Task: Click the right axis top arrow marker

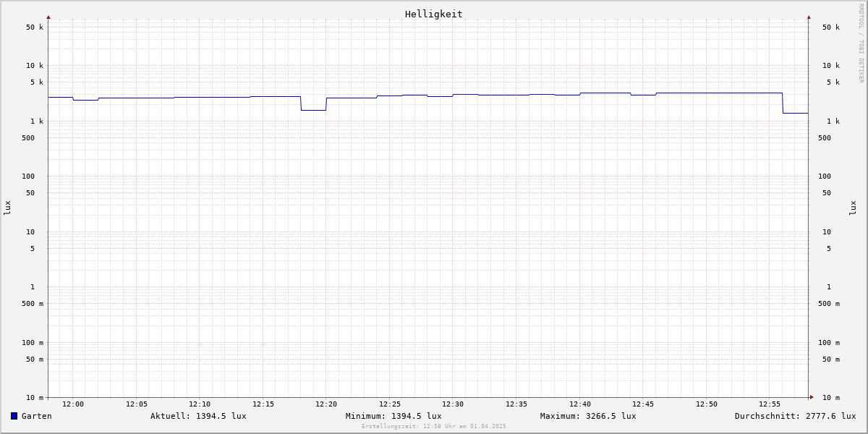Action: click(809, 17)
